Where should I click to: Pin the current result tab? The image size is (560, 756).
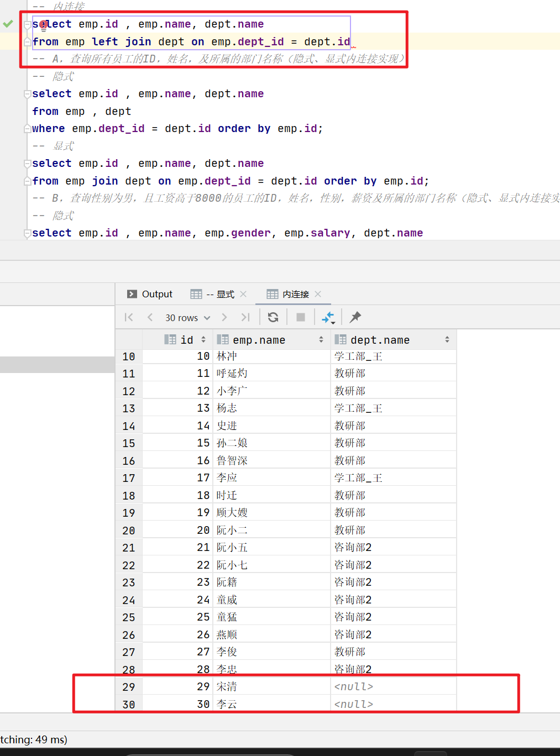click(x=355, y=317)
